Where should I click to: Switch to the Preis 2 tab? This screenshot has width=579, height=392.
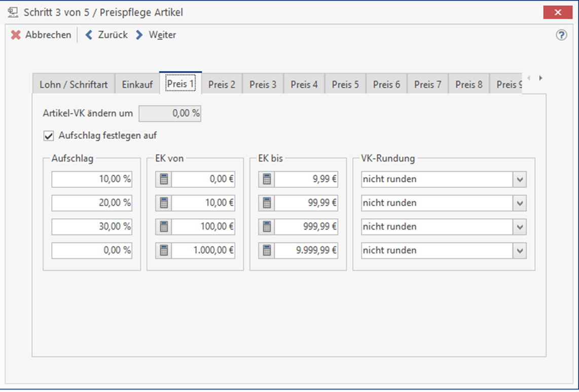[x=222, y=85]
